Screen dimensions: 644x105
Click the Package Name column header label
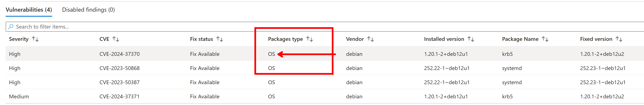(520, 39)
